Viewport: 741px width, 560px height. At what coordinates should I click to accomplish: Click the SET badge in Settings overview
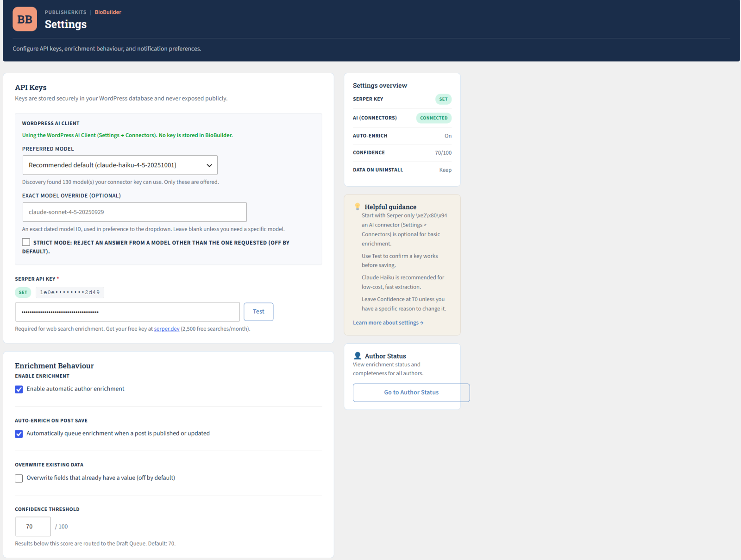[x=443, y=99]
